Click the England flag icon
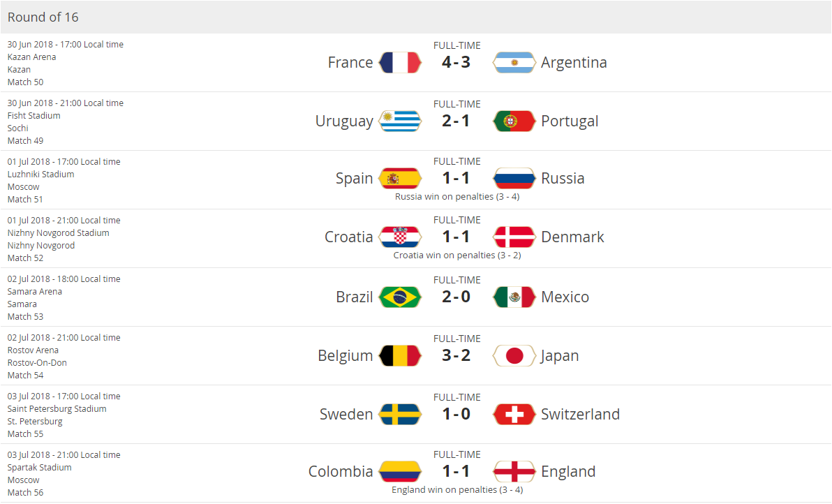 (x=514, y=472)
